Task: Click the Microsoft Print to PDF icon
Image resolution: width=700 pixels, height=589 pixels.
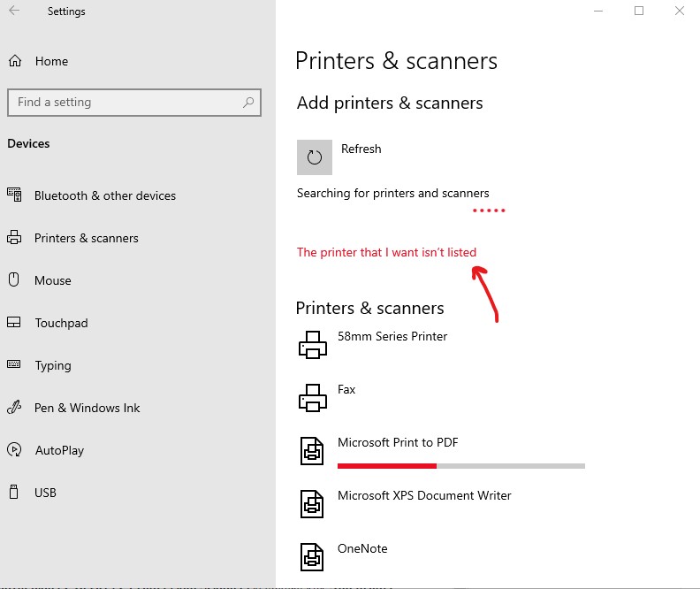Action: (x=313, y=451)
